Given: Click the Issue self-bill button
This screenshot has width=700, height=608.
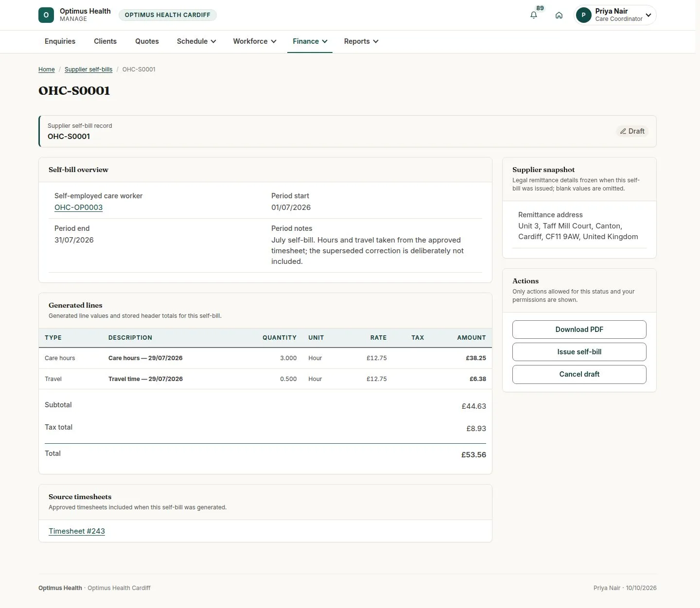Looking at the screenshot, I should 579,352.
